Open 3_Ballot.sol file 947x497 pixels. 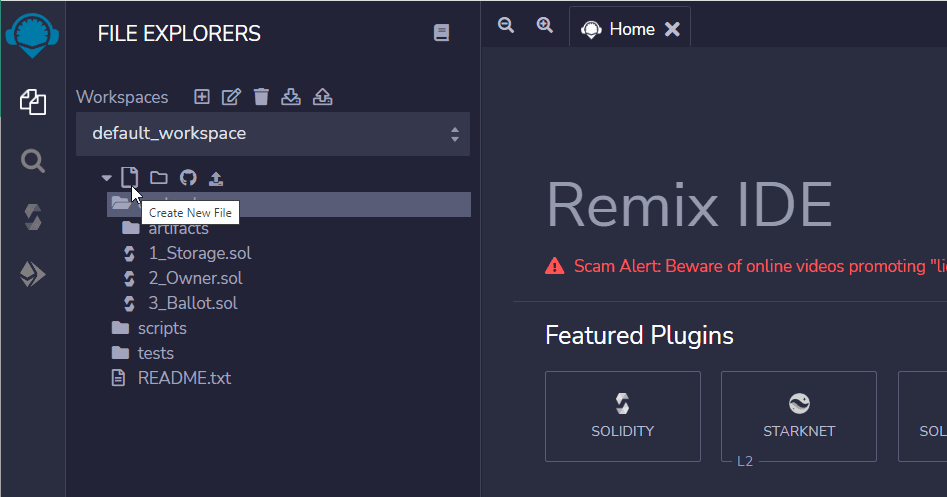tap(193, 303)
